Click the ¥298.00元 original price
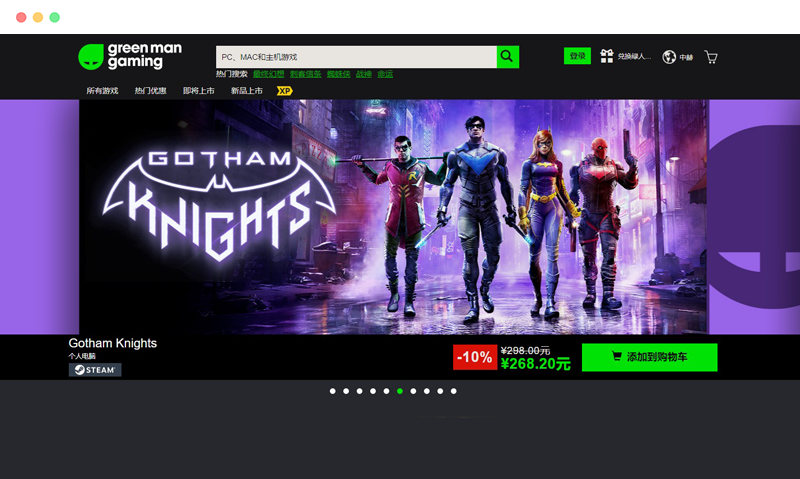 point(526,350)
